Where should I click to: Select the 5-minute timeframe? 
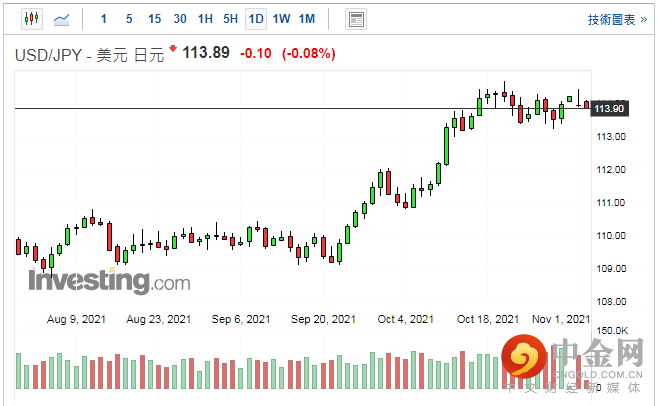pos(129,19)
